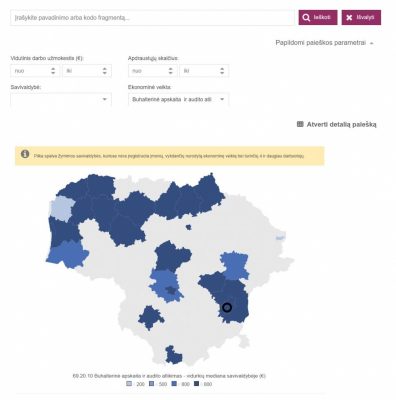Select the light blue western municipality on map
This screenshot has height=400, width=396.
tap(61, 208)
